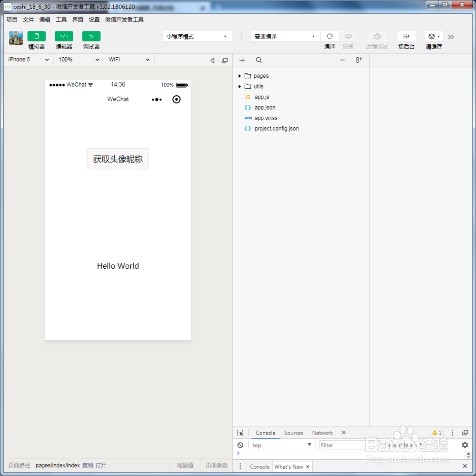Open the normal compile mode dropdown

pyautogui.click(x=285, y=37)
